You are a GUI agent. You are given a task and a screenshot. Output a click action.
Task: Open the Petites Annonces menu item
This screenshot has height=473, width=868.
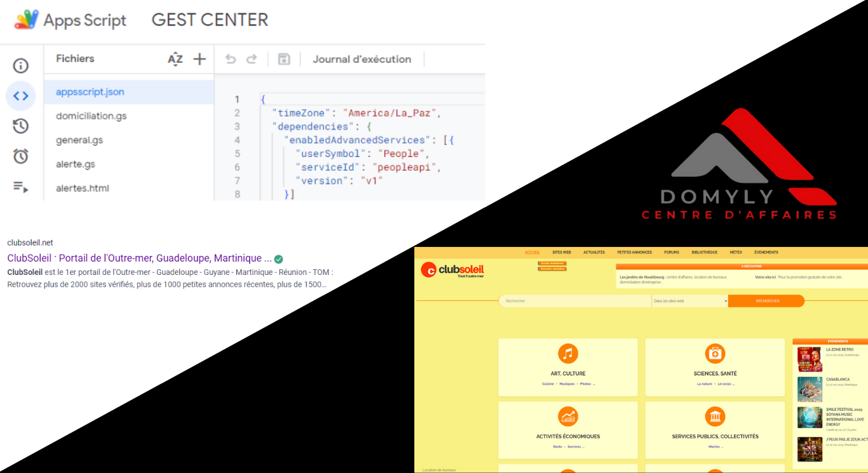634,252
